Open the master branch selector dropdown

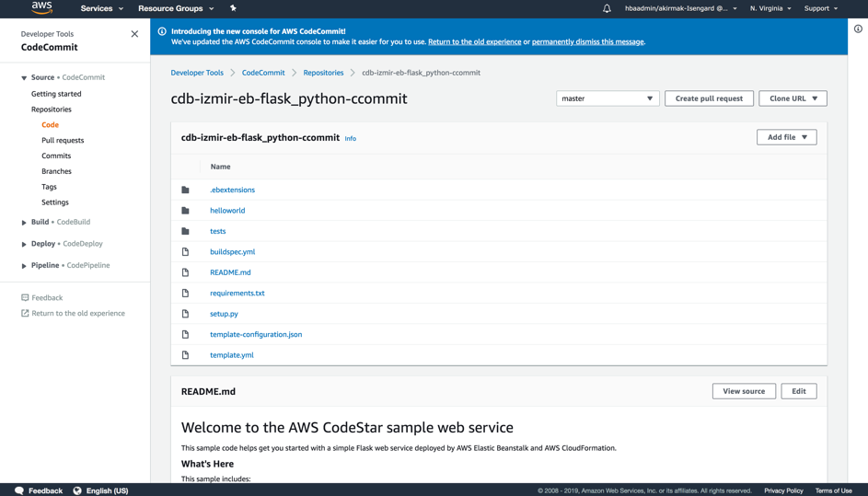coord(608,98)
